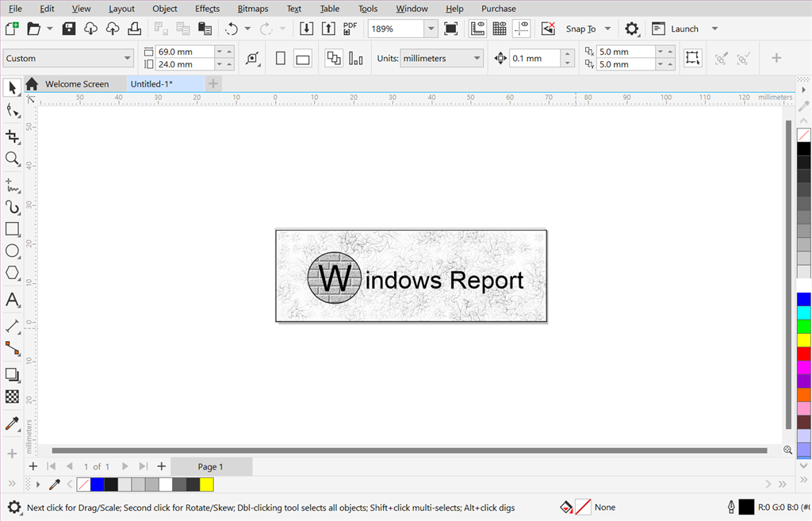Click the Export icon
Image resolution: width=812 pixels, height=521 pixels.
click(328, 29)
